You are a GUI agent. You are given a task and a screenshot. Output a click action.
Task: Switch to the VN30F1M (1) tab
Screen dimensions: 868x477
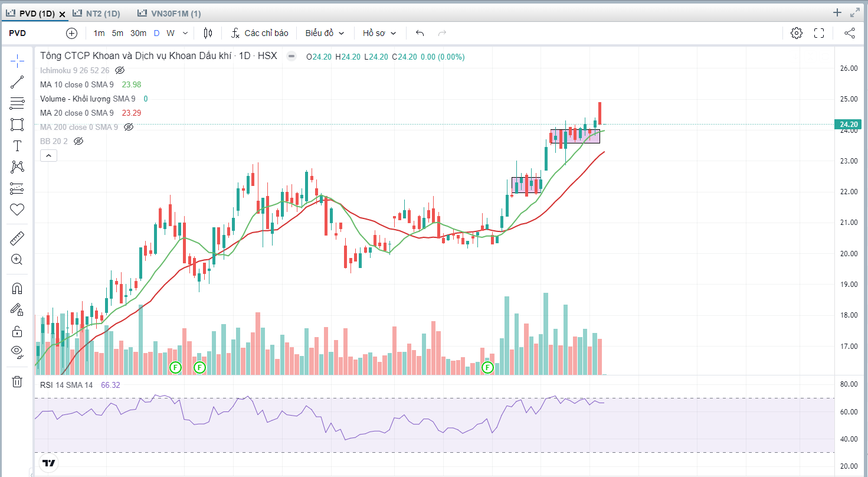click(169, 13)
